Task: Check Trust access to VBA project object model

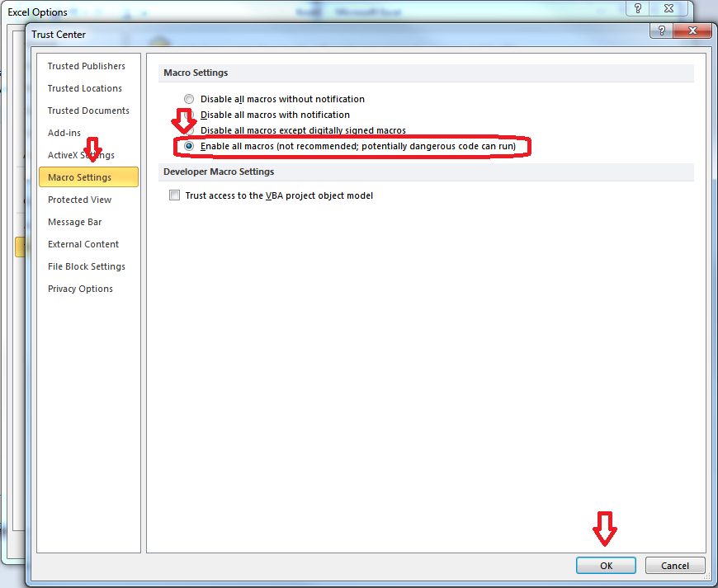Action: 174,195
